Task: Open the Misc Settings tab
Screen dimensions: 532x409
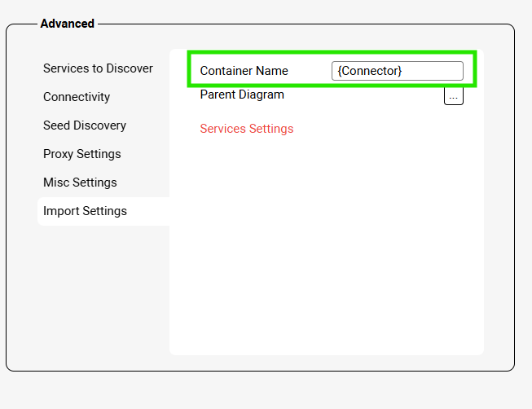Action: pos(80,183)
